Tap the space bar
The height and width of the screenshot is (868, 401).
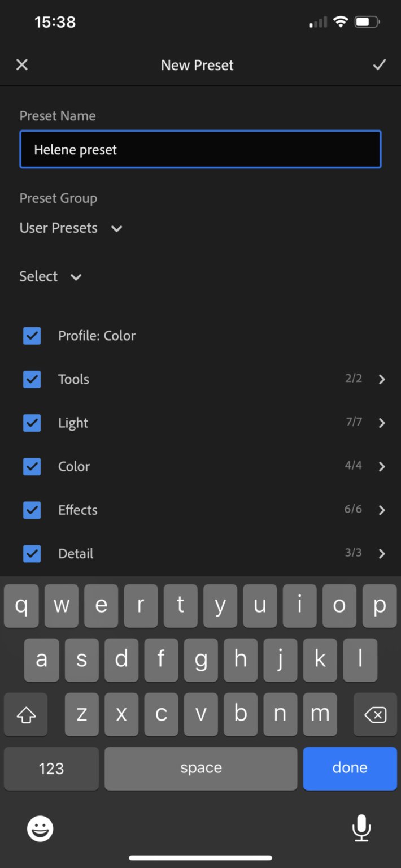tap(200, 768)
